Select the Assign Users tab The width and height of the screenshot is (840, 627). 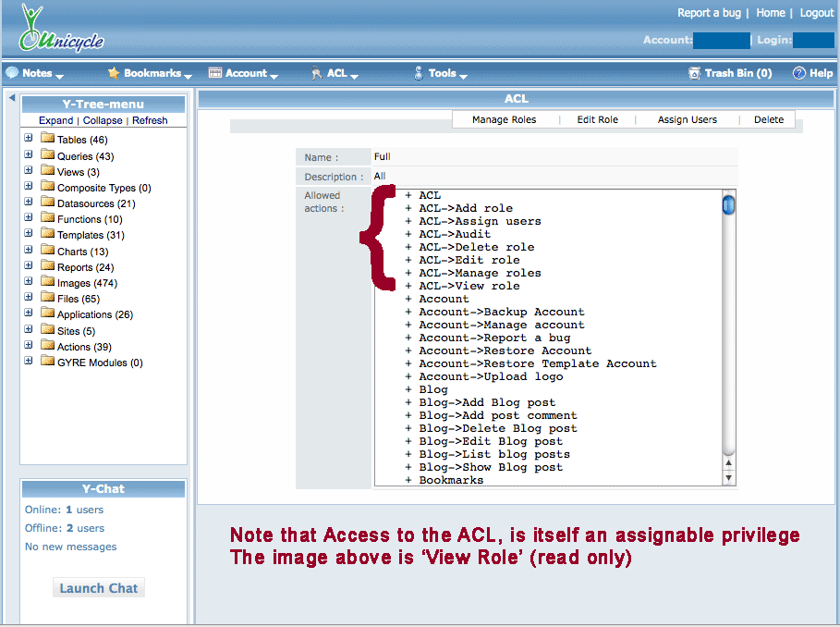687,119
